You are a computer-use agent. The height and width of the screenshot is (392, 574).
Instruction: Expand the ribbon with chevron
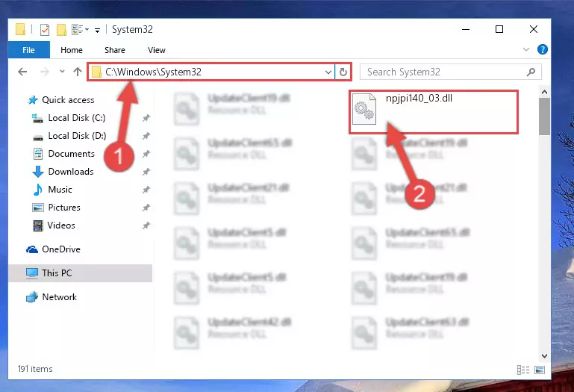pos(526,49)
